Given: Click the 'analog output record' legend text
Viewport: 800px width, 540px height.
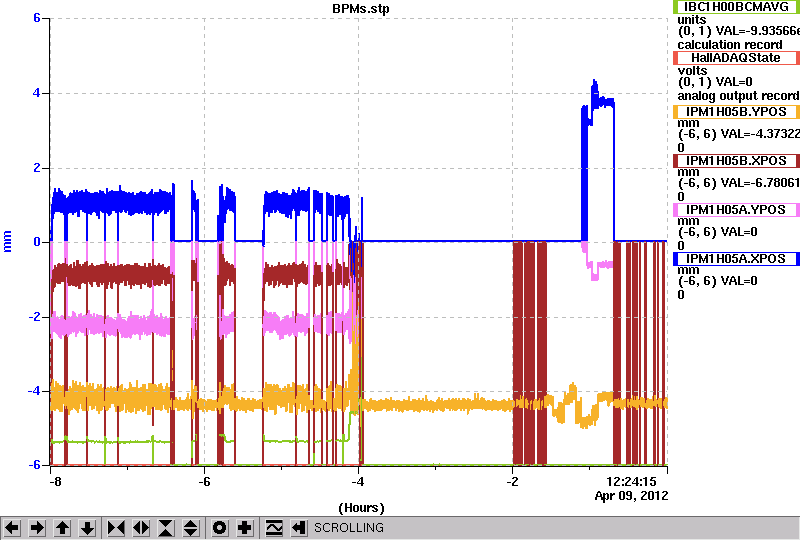Looking at the screenshot, I should [738, 96].
